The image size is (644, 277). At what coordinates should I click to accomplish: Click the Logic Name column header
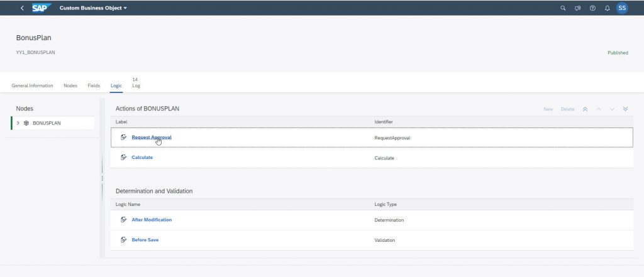tap(128, 204)
